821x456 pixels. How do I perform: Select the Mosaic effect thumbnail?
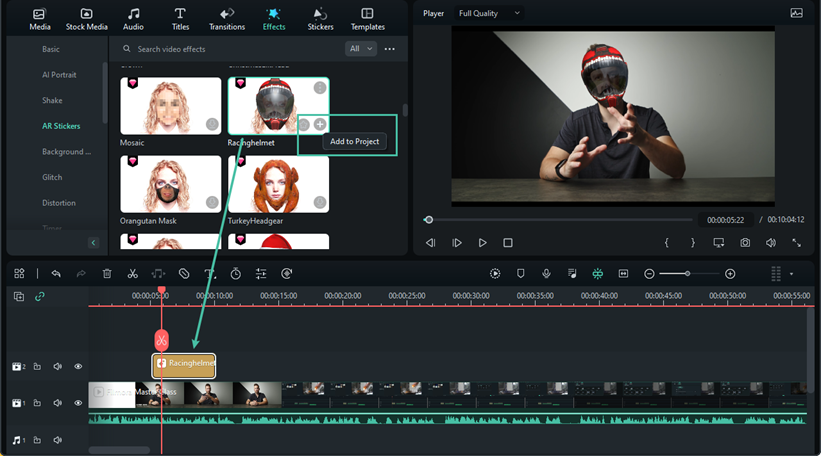click(171, 106)
